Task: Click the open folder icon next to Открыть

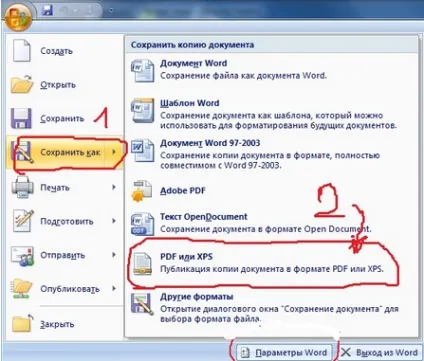Action: pyautogui.click(x=22, y=84)
